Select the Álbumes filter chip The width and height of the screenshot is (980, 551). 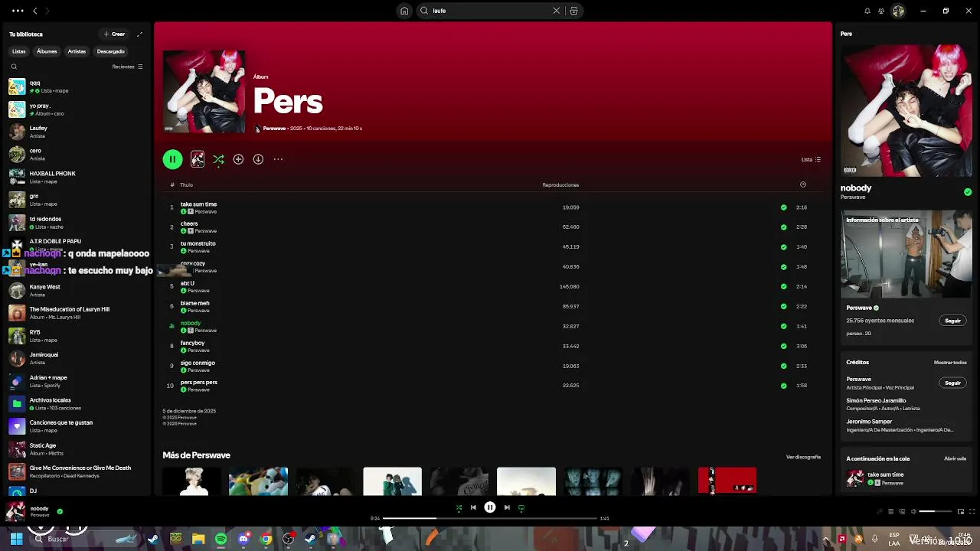pyautogui.click(x=47, y=51)
